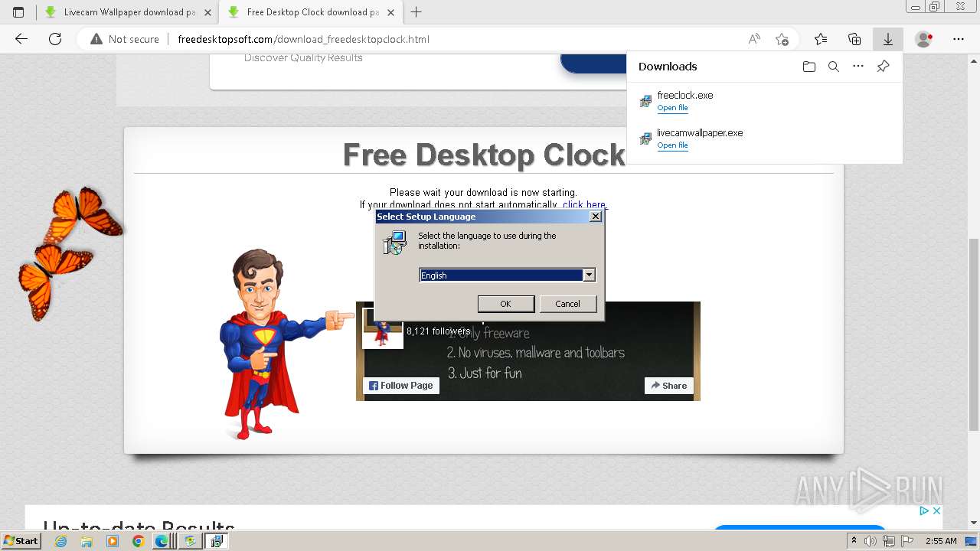Click the address bar URL
The height and width of the screenshot is (551, 980).
coord(303,39)
